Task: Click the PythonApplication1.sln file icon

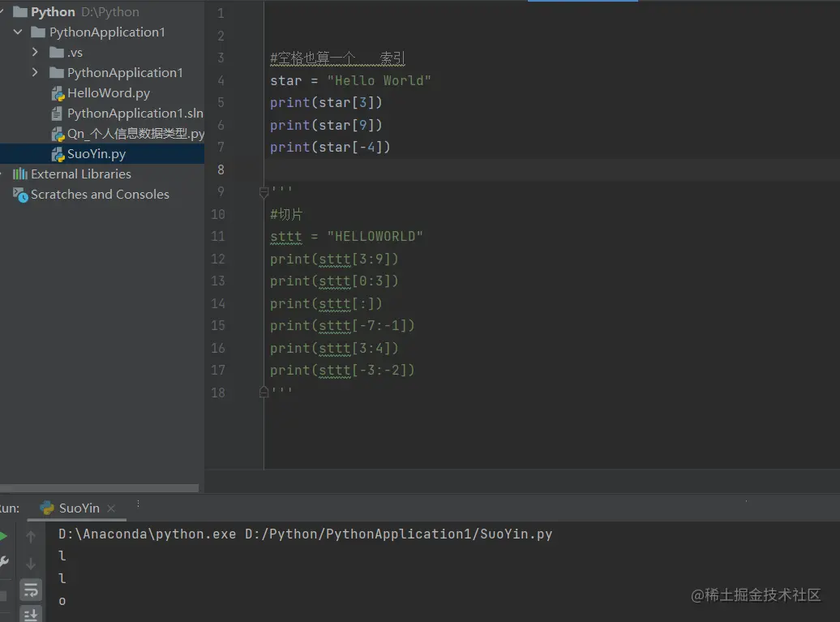Action: click(56, 114)
